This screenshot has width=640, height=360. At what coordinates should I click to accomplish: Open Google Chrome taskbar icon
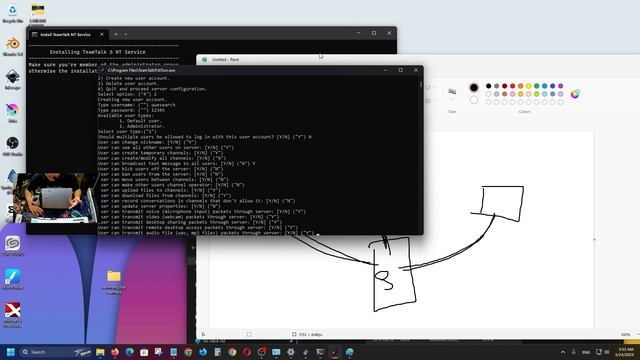(232, 352)
